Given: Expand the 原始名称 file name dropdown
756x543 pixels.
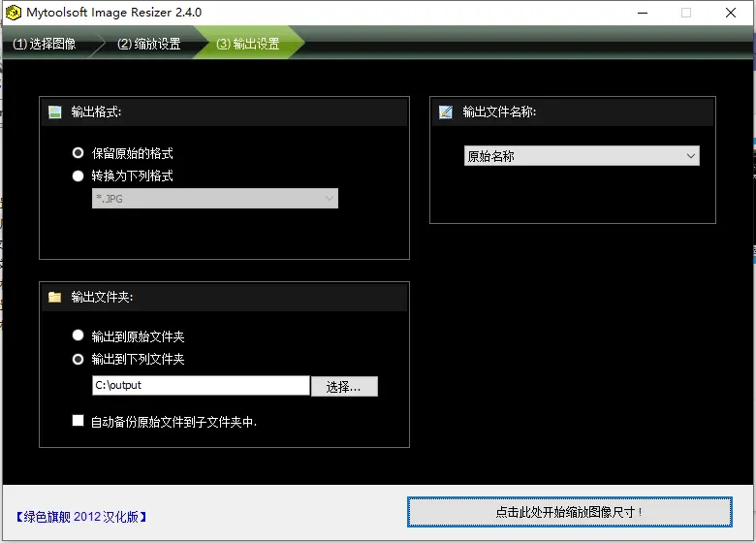Looking at the screenshot, I should (582, 156).
